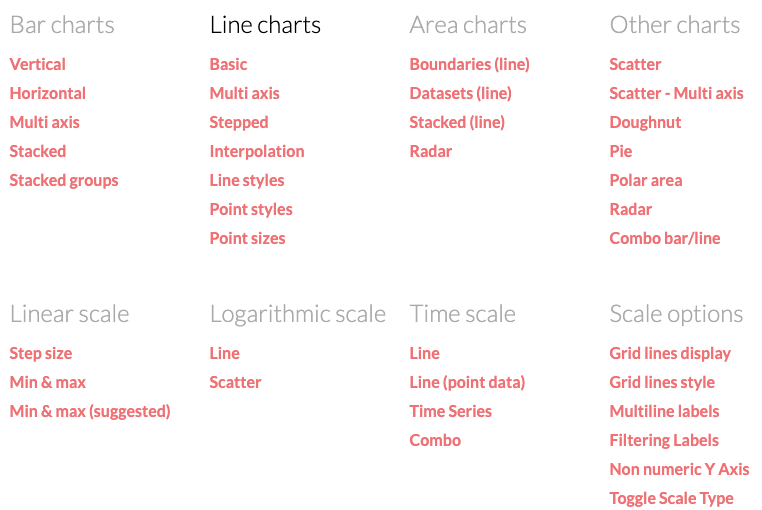This screenshot has height=510, width=762.
Task: Open Radar under Area charts
Action: (431, 152)
